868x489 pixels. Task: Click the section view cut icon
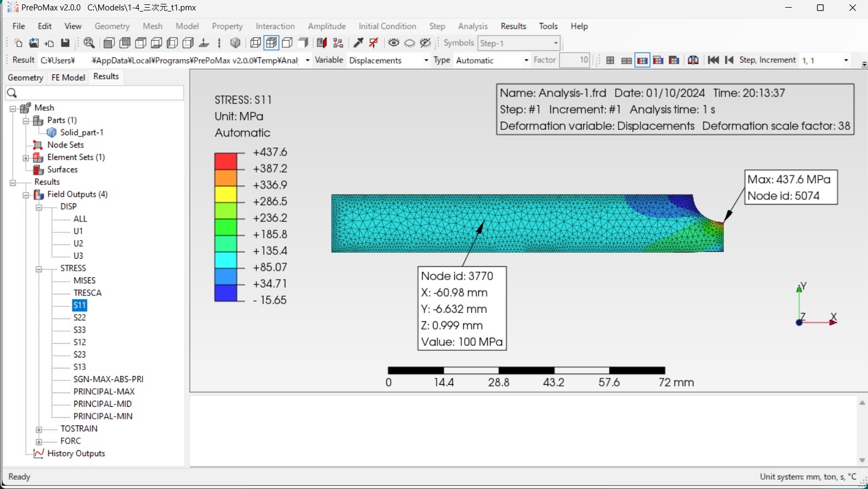[322, 43]
